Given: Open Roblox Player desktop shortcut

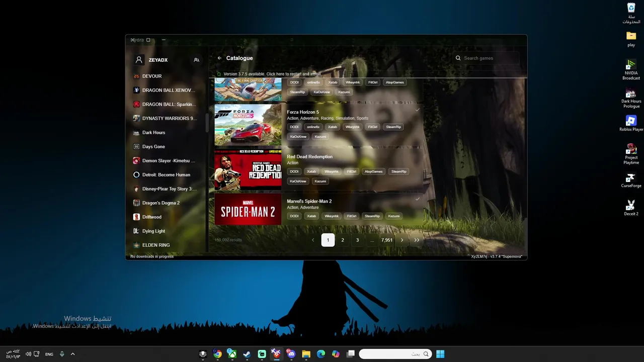Looking at the screenshot, I should tap(631, 124).
